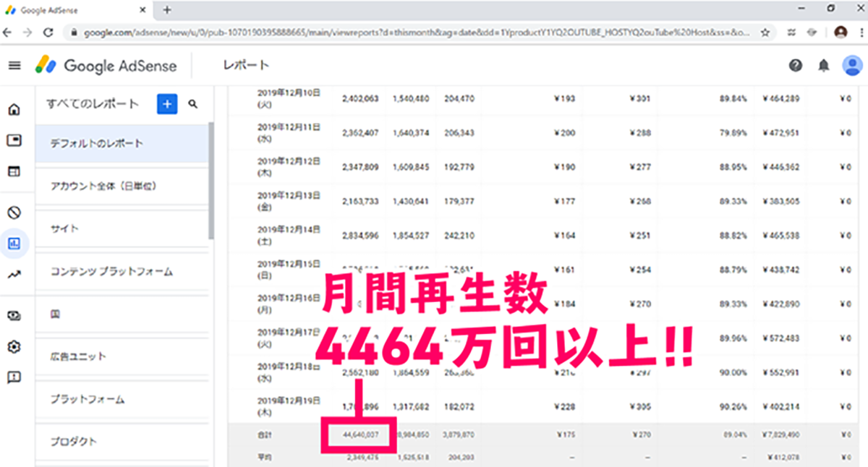The image size is (868, 467).
Task: Search reports with the magnifier icon
Action: click(x=193, y=104)
